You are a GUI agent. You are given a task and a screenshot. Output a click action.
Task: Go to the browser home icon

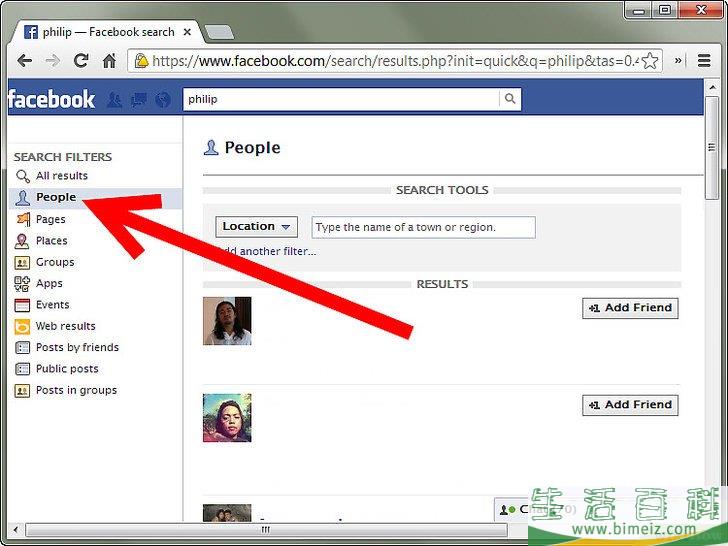[x=109, y=60]
